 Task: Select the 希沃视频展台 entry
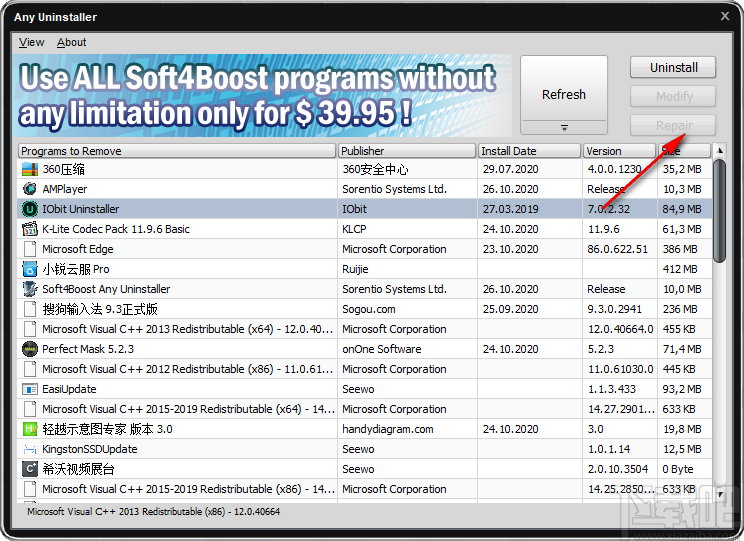[78, 469]
